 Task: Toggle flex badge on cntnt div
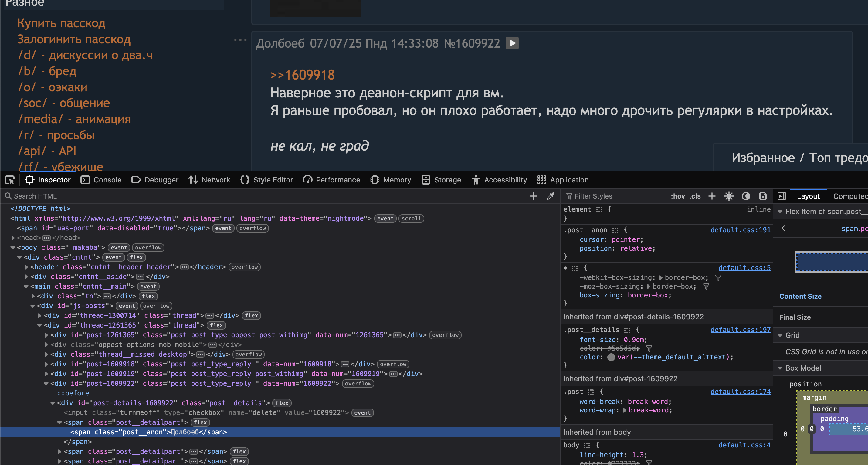[x=137, y=257]
